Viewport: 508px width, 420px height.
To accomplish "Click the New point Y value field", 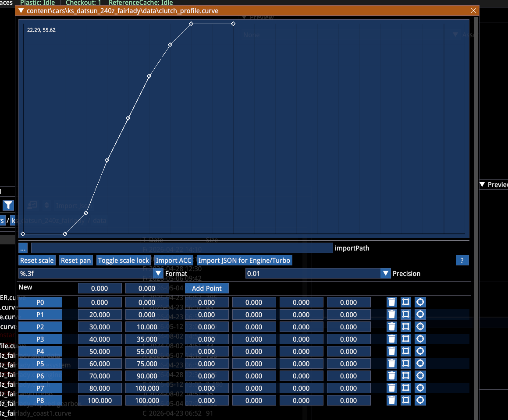I will click(x=147, y=288).
